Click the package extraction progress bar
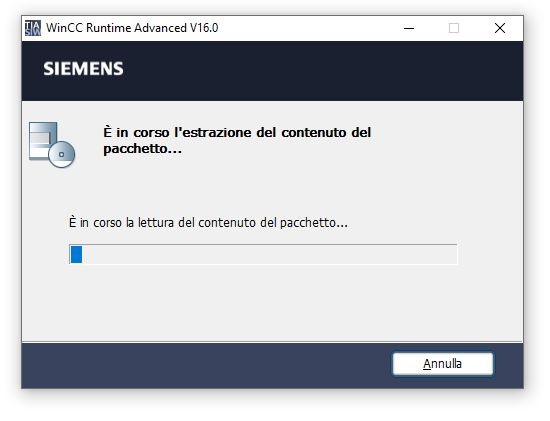The width and height of the screenshot is (550, 421). pos(263,254)
